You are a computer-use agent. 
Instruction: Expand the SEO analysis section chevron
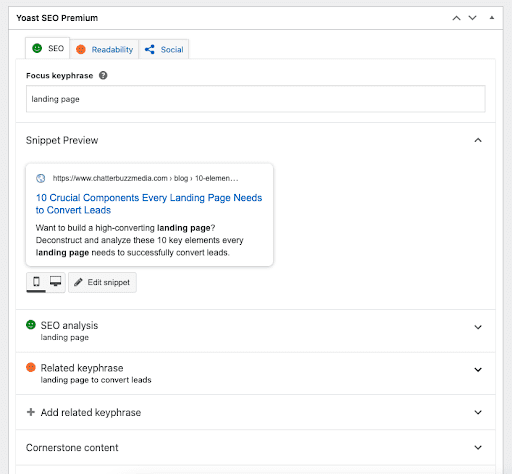478,327
